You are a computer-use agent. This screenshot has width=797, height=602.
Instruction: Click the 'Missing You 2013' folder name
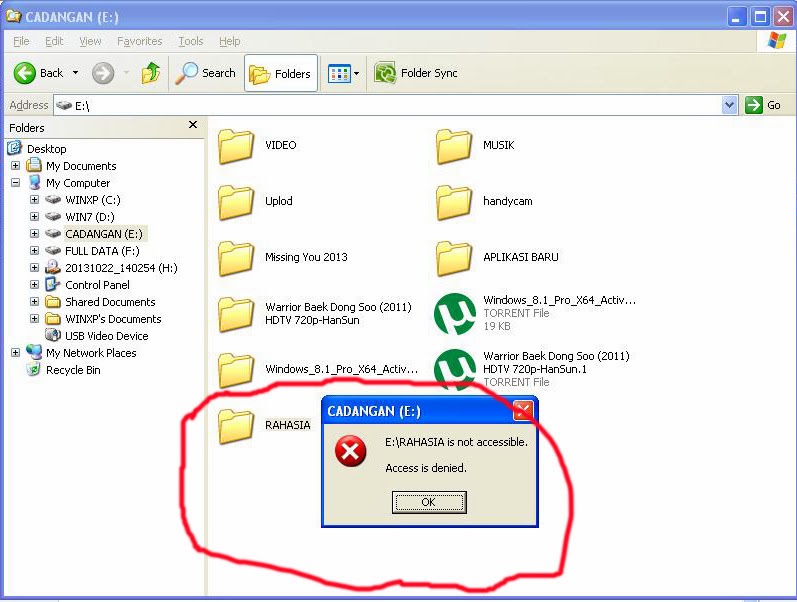(306, 257)
